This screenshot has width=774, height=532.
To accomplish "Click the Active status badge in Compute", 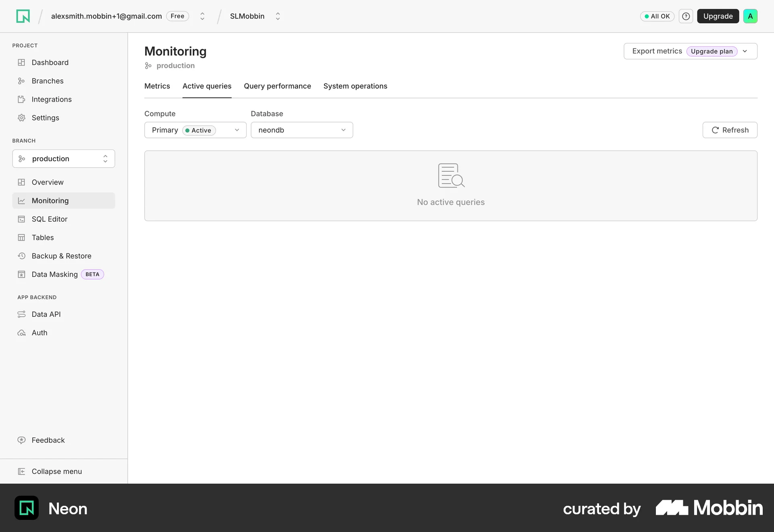I will pos(199,130).
